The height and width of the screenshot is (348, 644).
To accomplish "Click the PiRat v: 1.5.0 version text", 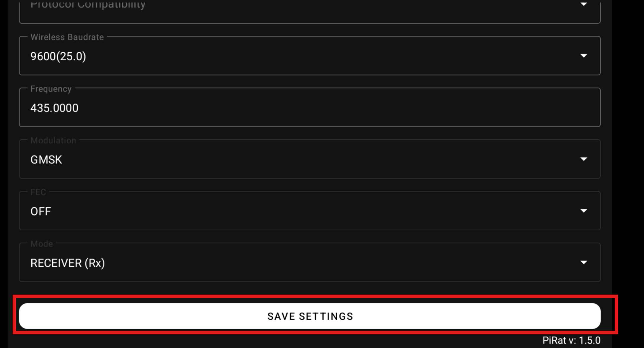I will [571, 341].
